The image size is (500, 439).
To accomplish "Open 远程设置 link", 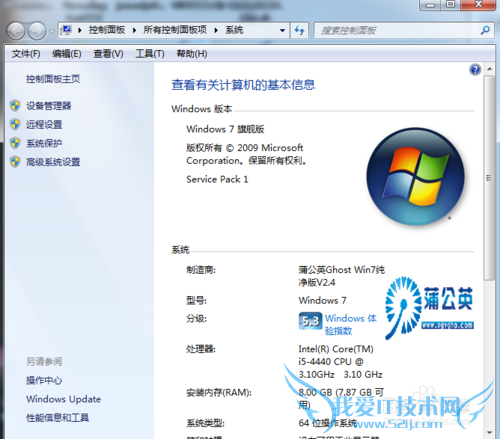I will [44, 125].
